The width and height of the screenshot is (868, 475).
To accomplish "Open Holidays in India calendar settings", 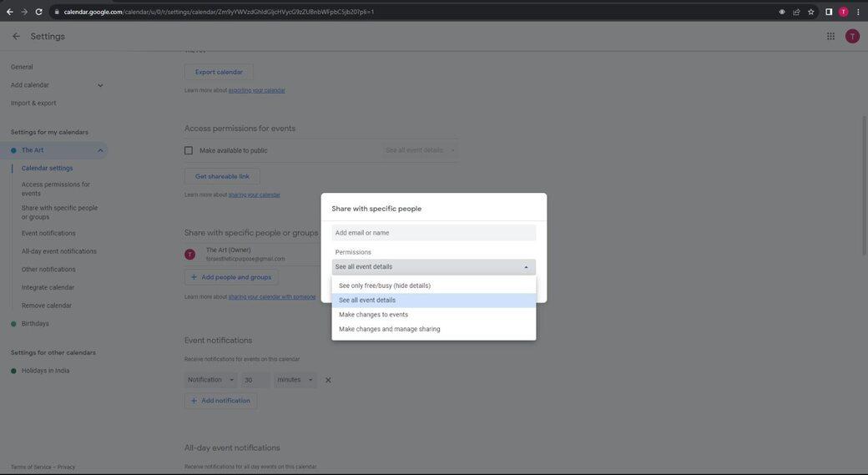I will tap(45, 371).
